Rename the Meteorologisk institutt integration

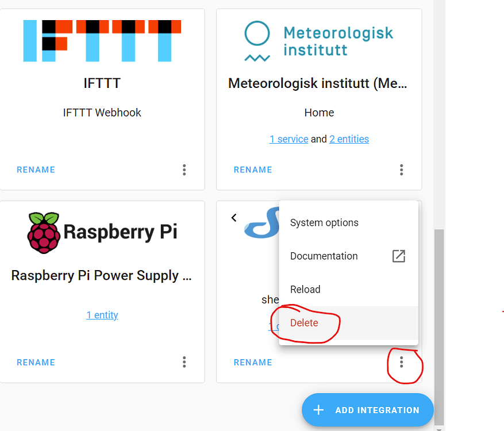tap(253, 170)
